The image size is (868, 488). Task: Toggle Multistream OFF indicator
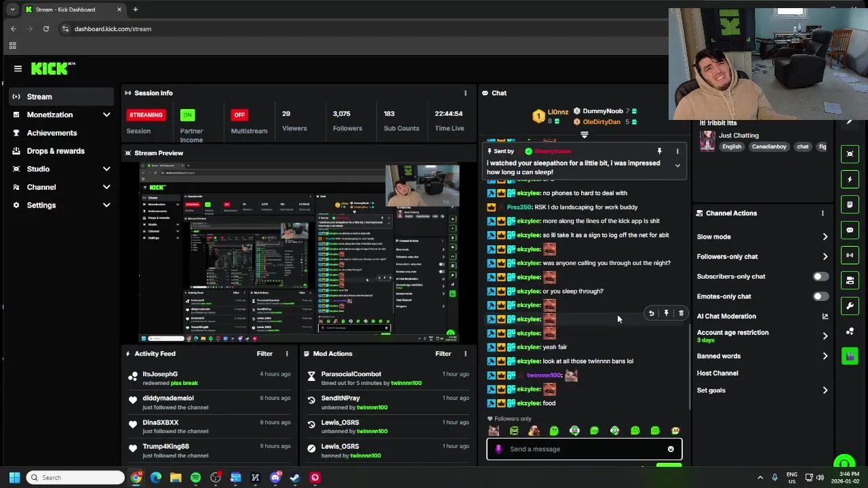pos(239,115)
